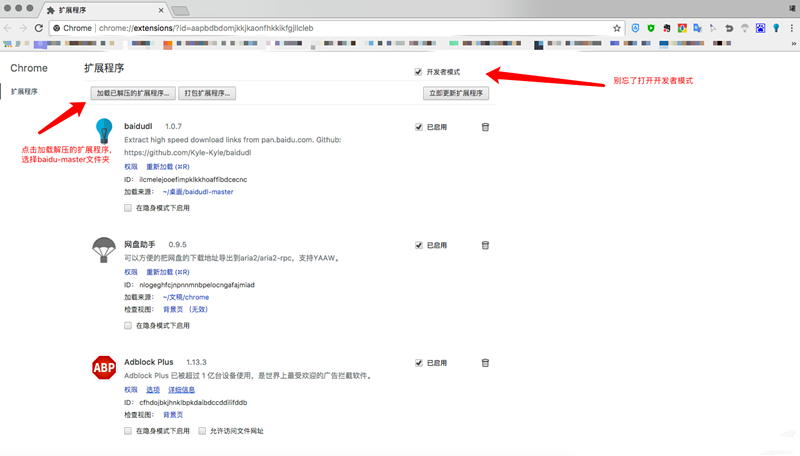Click the 网盘助手 version 0.9.5 text
Screen dimensions: 800x456
[x=178, y=244]
